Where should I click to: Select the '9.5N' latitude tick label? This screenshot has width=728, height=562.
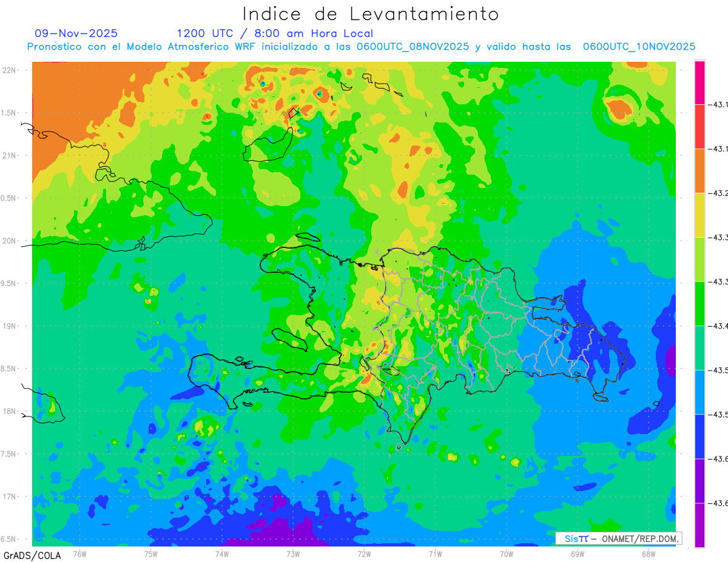point(9,283)
